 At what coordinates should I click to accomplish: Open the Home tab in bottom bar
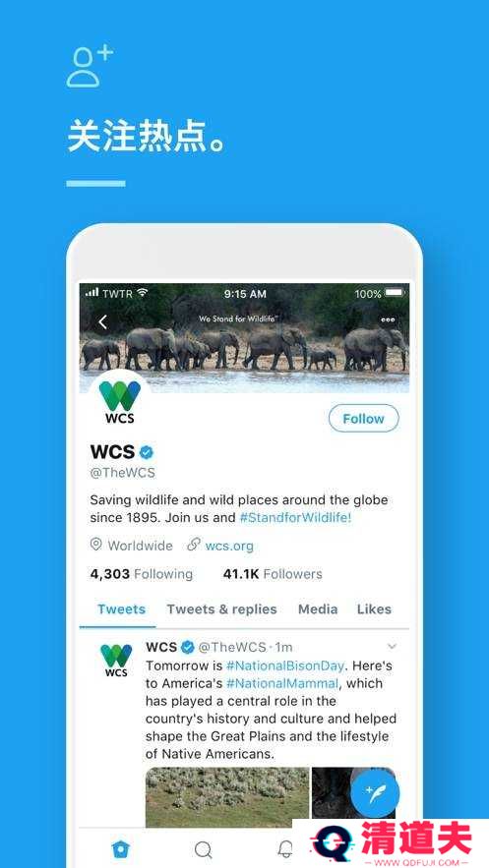[120, 848]
